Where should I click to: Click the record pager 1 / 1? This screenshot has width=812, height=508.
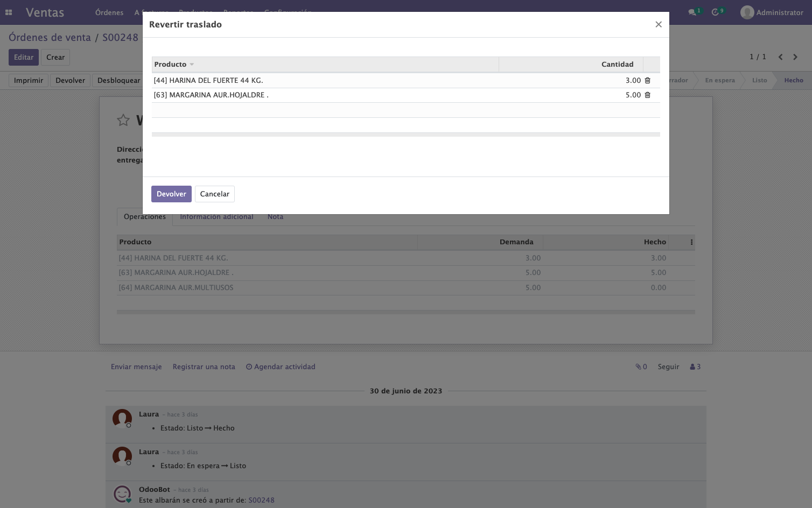pyautogui.click(x=758, y=57)
